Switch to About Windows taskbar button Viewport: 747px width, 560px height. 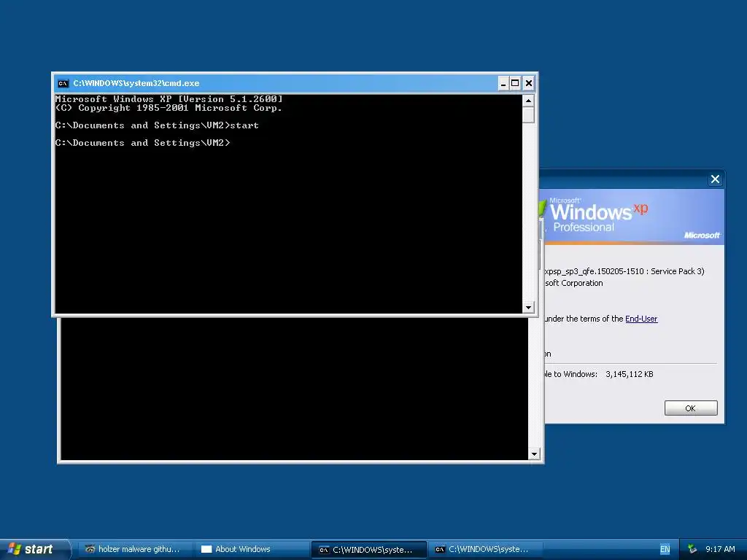[250, 549]
